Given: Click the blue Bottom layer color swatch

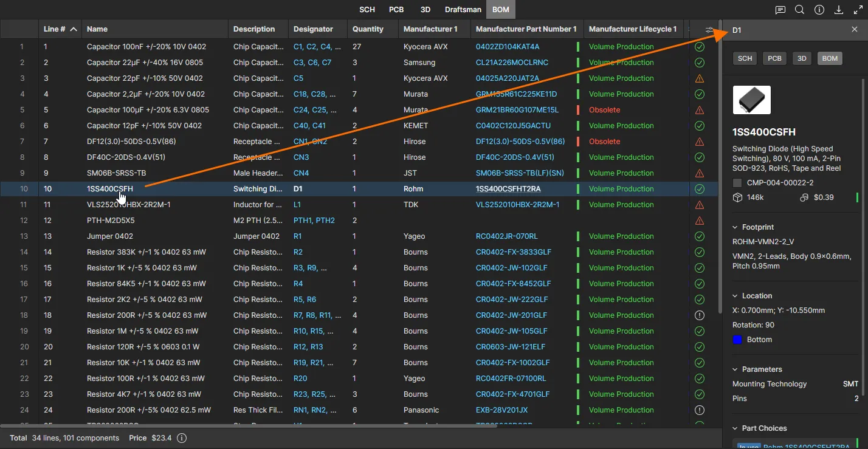Looking at the screenshot, I should 737,340.
